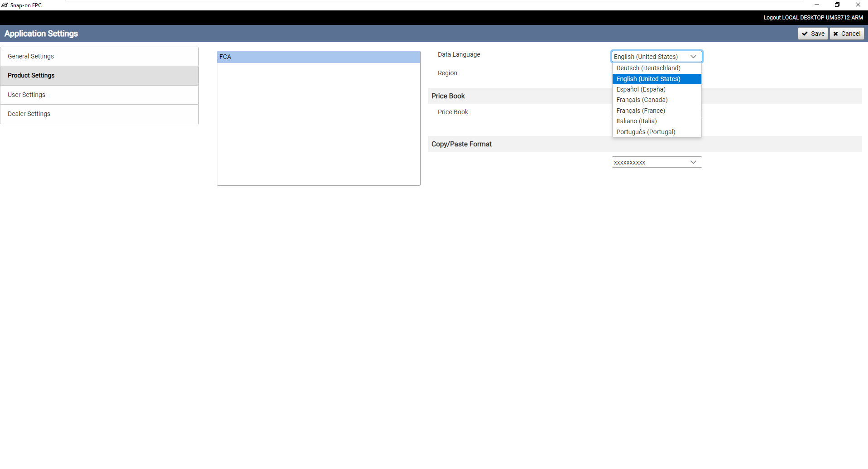Click the Save button
Viewport: 868px width, 469px height.
coord(813,34)
